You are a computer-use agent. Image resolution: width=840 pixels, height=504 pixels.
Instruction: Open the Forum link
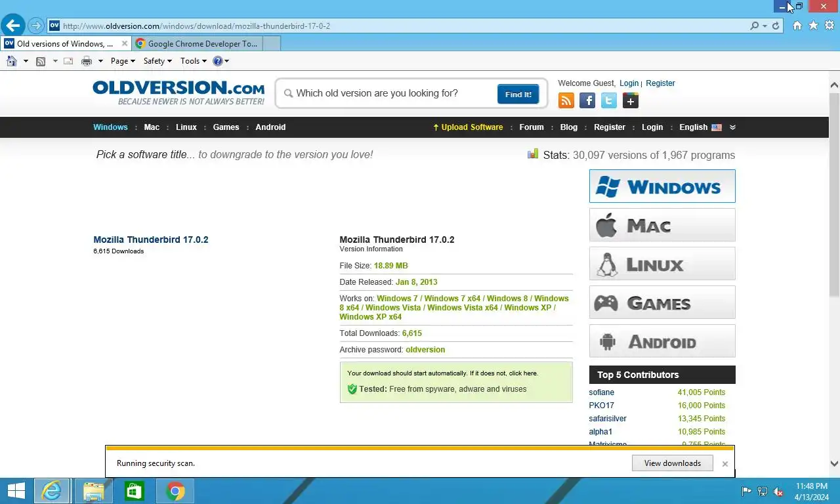(x=532, y=127)
